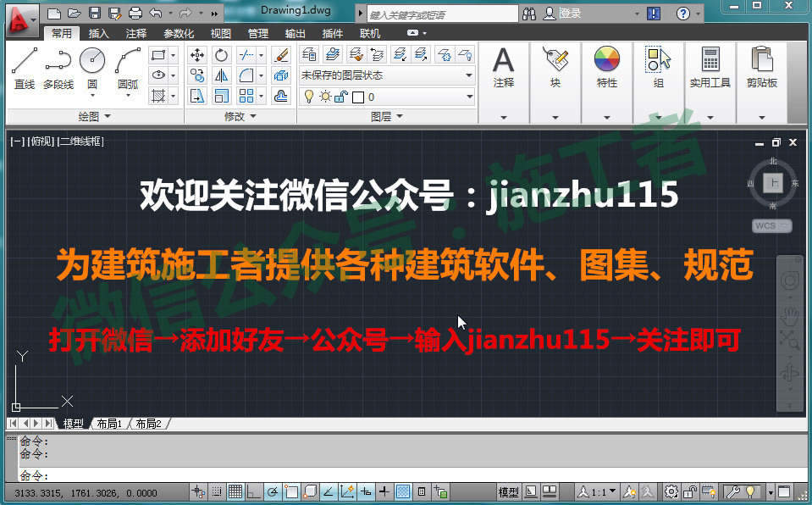Click the keyword search input field
This screenshot has height=505, width=812.
(x=442, y=14)
